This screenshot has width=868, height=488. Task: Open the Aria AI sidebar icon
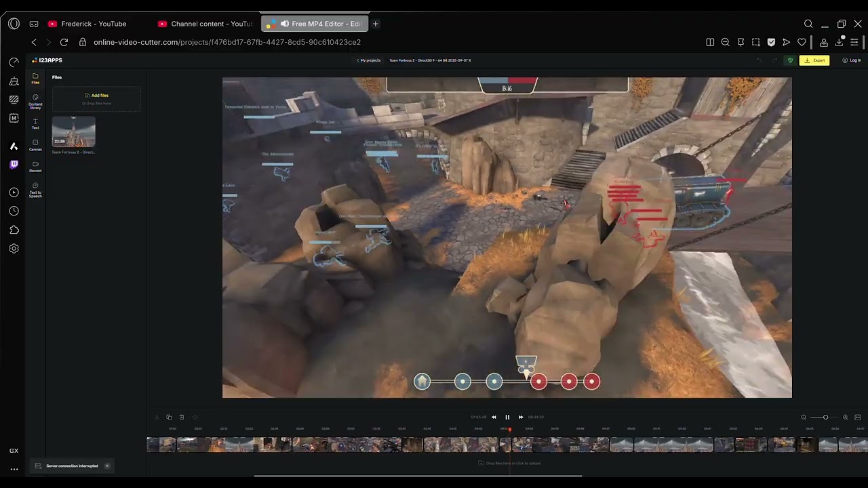point(14,146)
